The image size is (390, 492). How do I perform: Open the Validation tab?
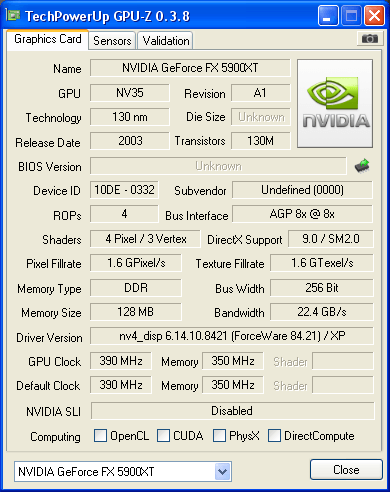pyautogui.click(x=166, y=41)
